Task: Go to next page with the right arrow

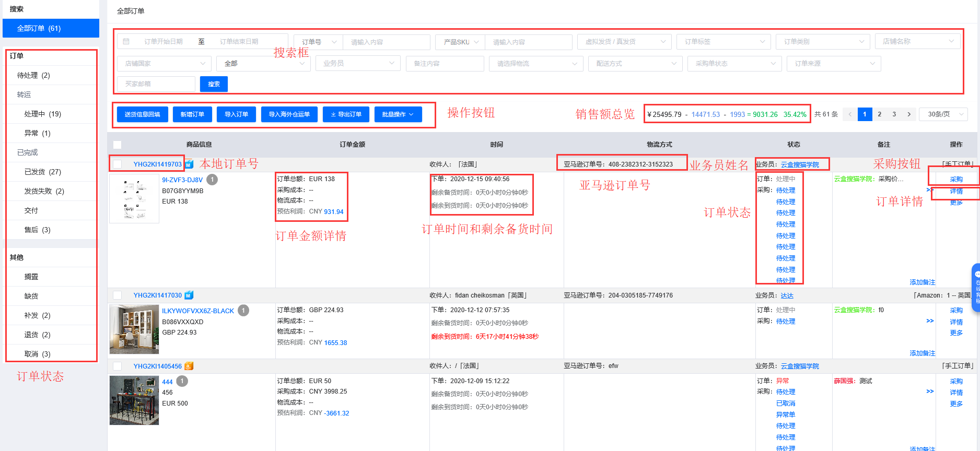Action: tap(909, 114)
